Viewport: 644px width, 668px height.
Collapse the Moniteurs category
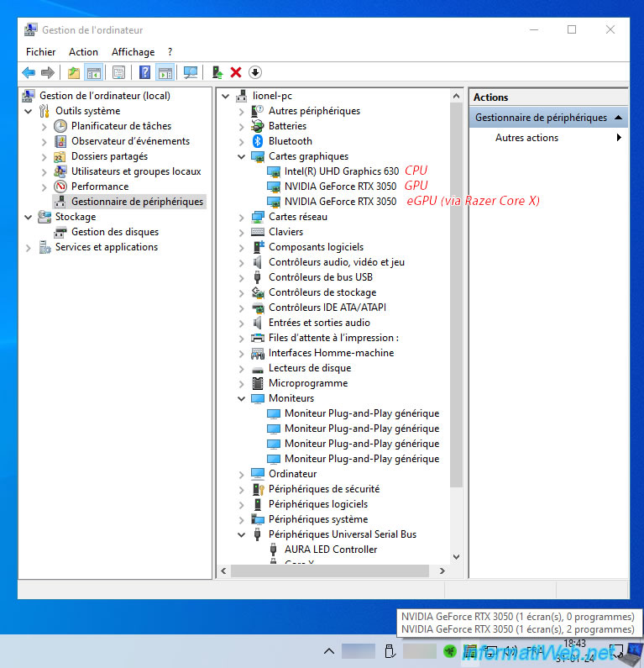[x=241, y=399]
